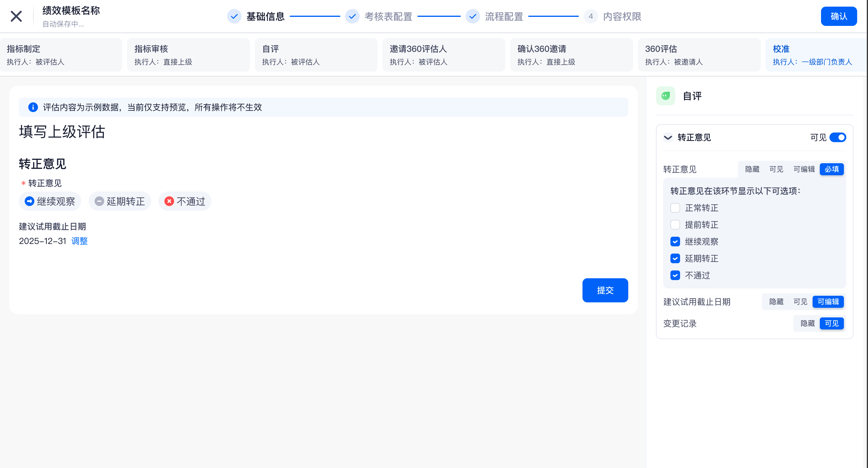Click the 确认 button
This screenshot has width=868, height=468.
[x=838, y=16]
